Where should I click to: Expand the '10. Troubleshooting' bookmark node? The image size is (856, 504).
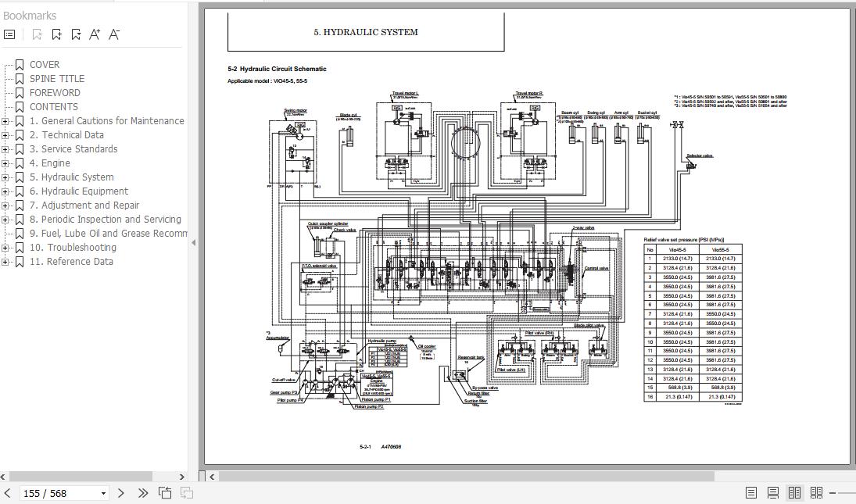click(x=5, y=248)
